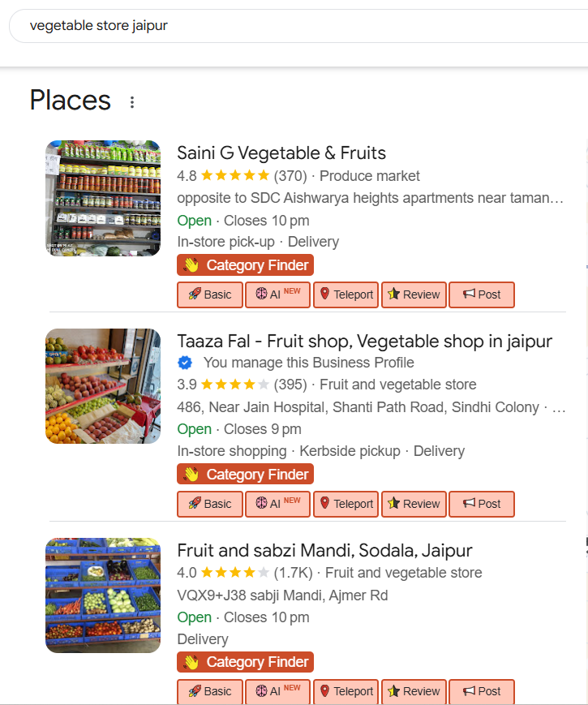Click the Category Finder button under Taaza Fal
The height and width of the screenshot is (705, 588).
245,475
